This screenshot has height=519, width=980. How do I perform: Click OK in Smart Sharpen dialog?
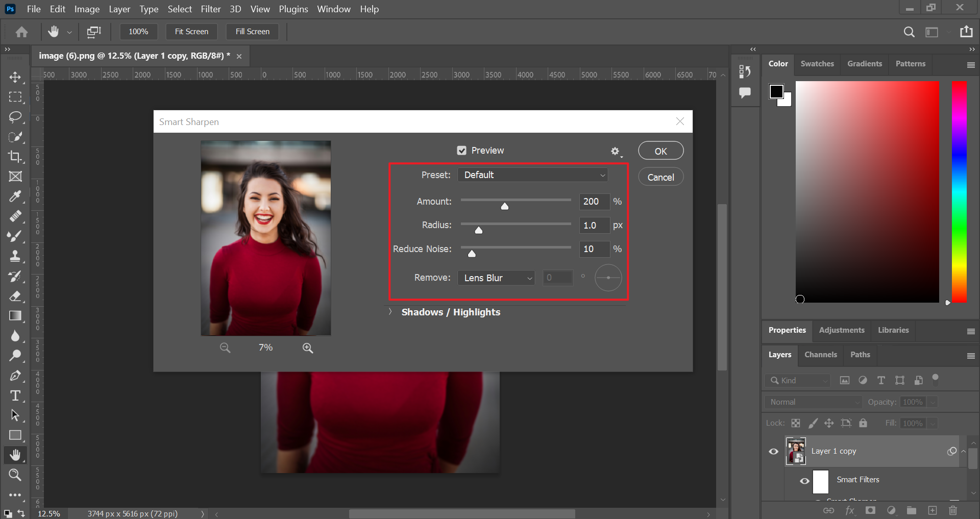[x=660, y=151]
